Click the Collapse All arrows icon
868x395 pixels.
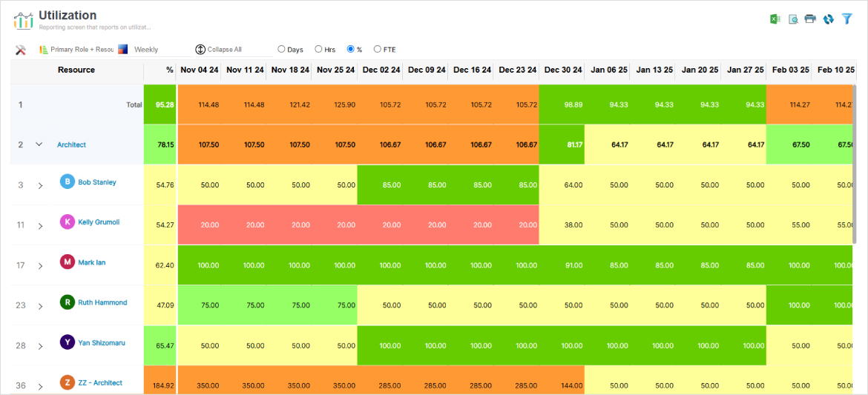point(200,49)
